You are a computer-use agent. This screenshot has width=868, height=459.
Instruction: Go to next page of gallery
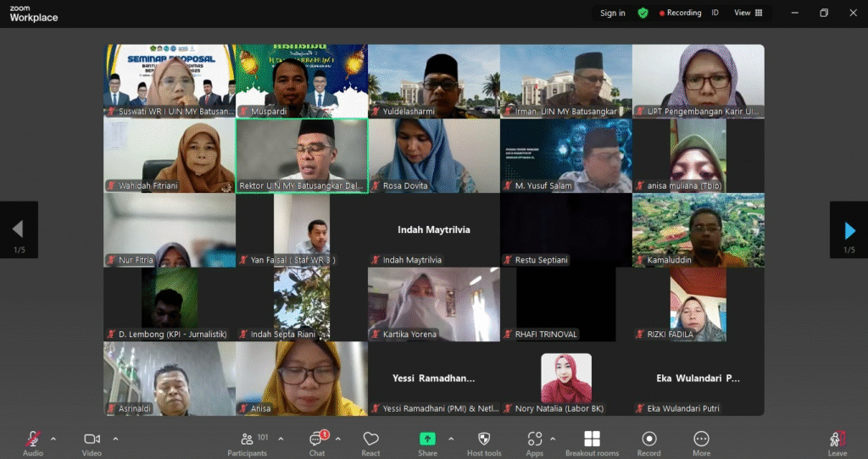point(849,229)
